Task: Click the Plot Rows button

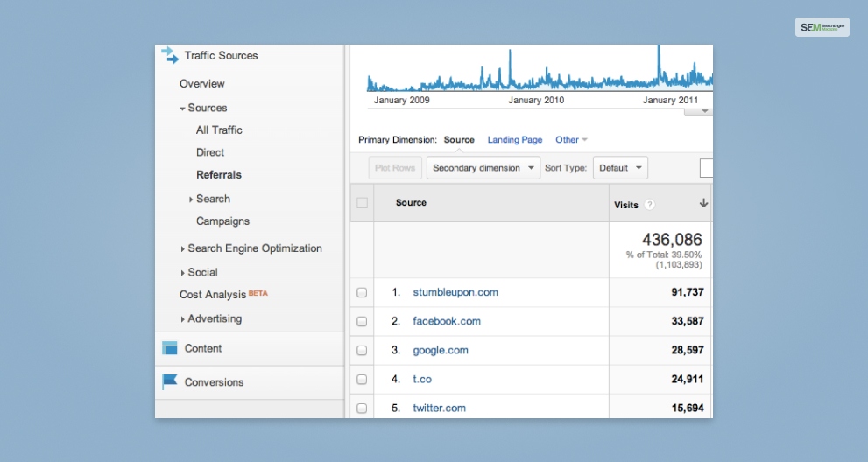Action: pyautogui.click(x=395, y=168)
